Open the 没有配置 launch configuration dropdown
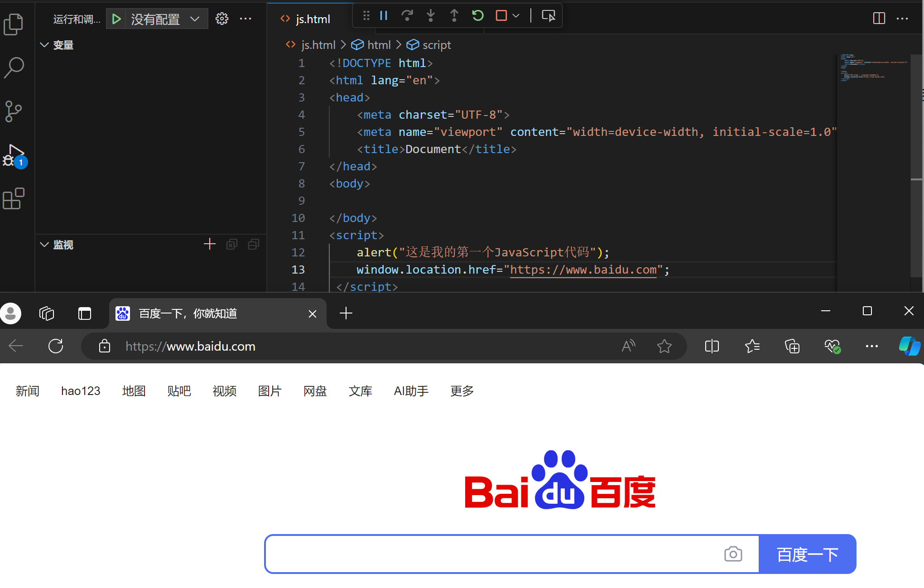The image size is (924, 588). point(165,19)
